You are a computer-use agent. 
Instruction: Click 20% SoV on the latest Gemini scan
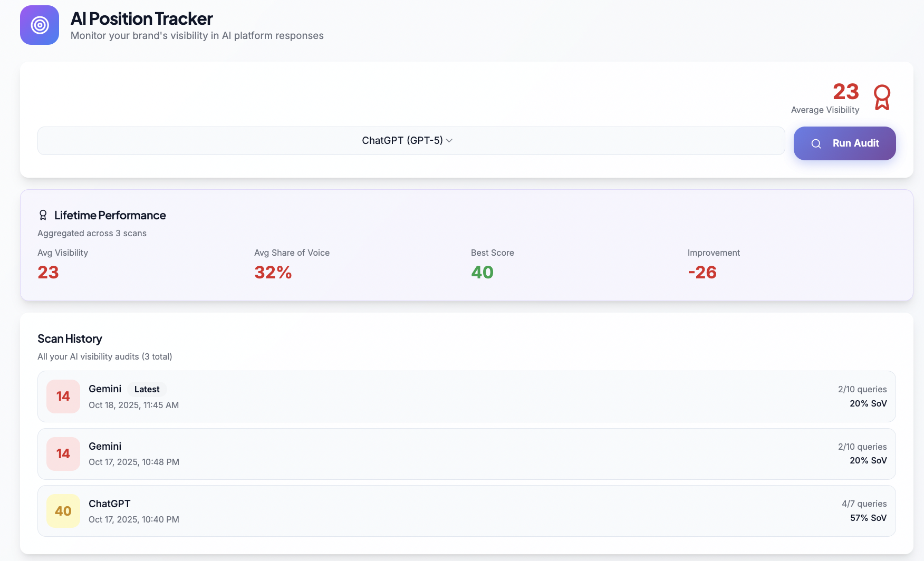pyautogui.click(x=868, y=403)
